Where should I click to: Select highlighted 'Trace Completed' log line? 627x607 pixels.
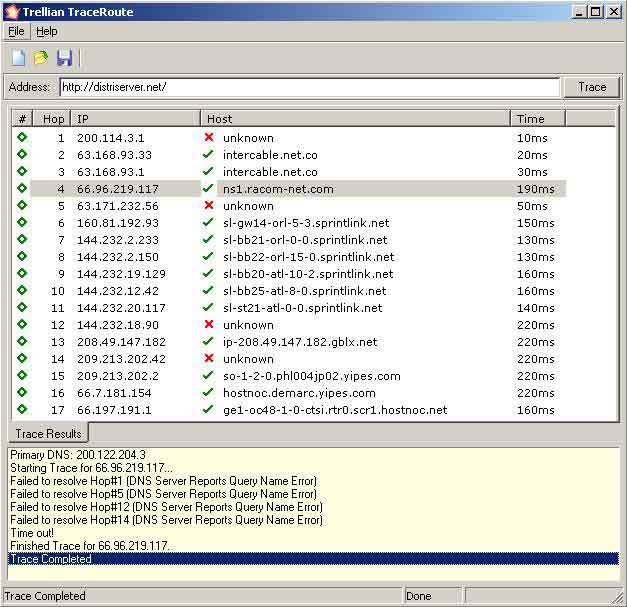tap(313, 559)
